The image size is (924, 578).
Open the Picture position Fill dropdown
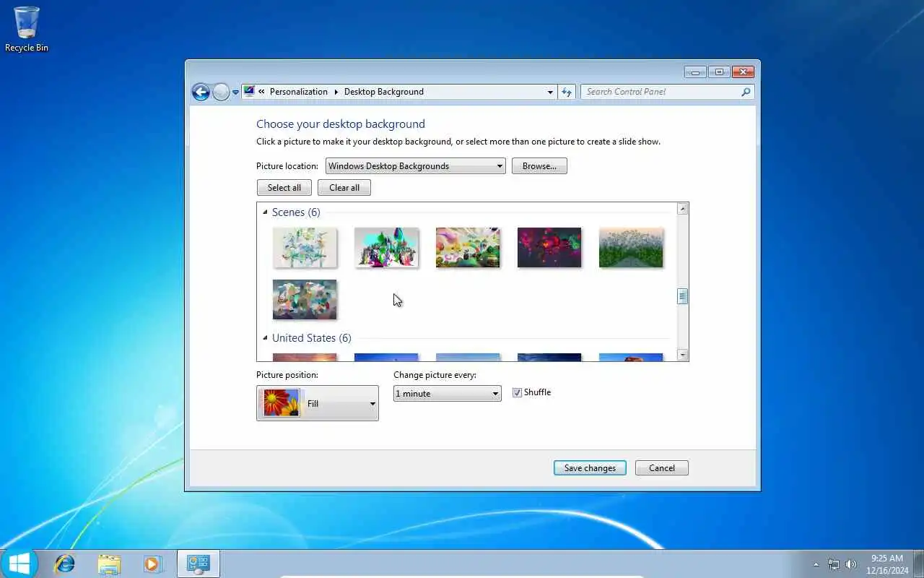pyautogui.click(x=318, y=403)
